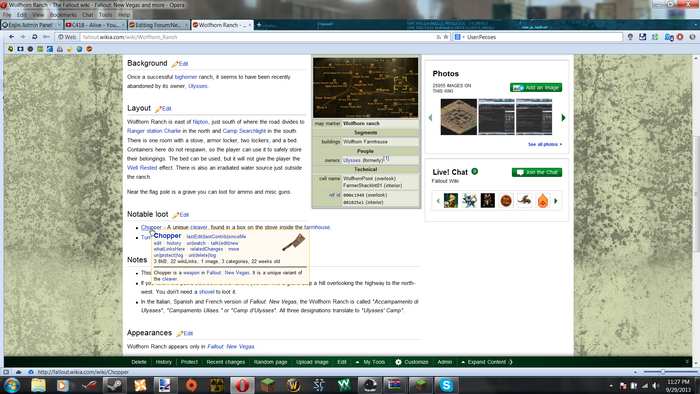Open the Tools menu

(x=106, y=15)
